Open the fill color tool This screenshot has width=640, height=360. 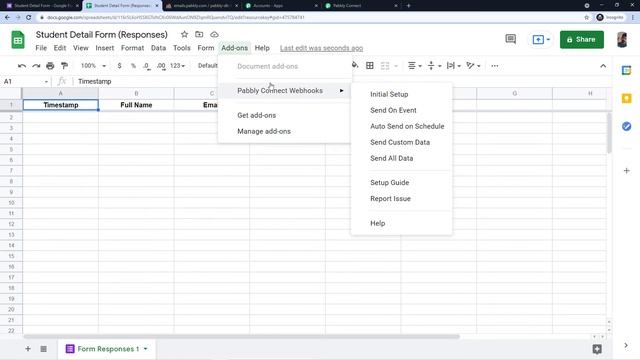pos(355,66)
